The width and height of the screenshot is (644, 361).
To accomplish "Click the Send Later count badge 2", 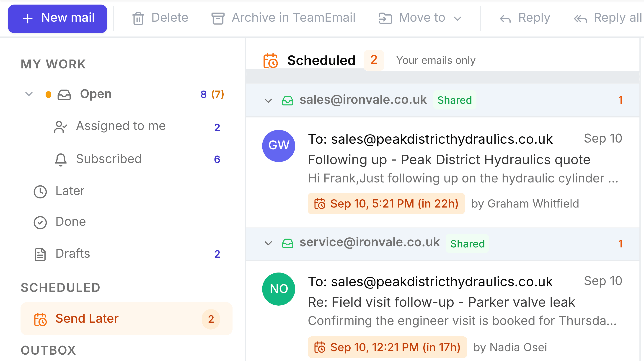I will click(211, 319).
